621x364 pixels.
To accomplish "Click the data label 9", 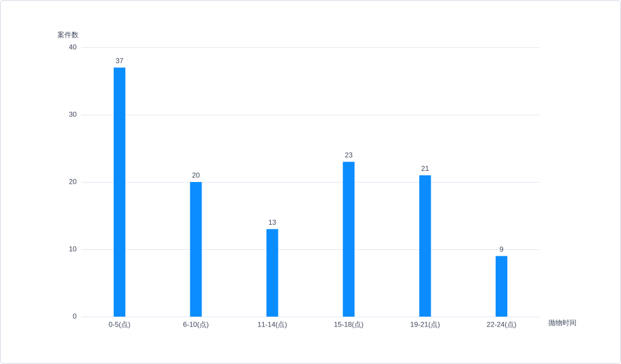I will 501,249.
